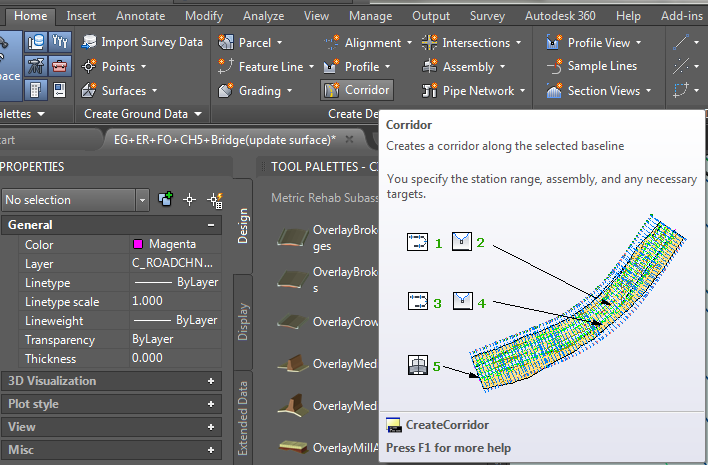Click the Quick Select icon in Properties

(x=213, y=200)
